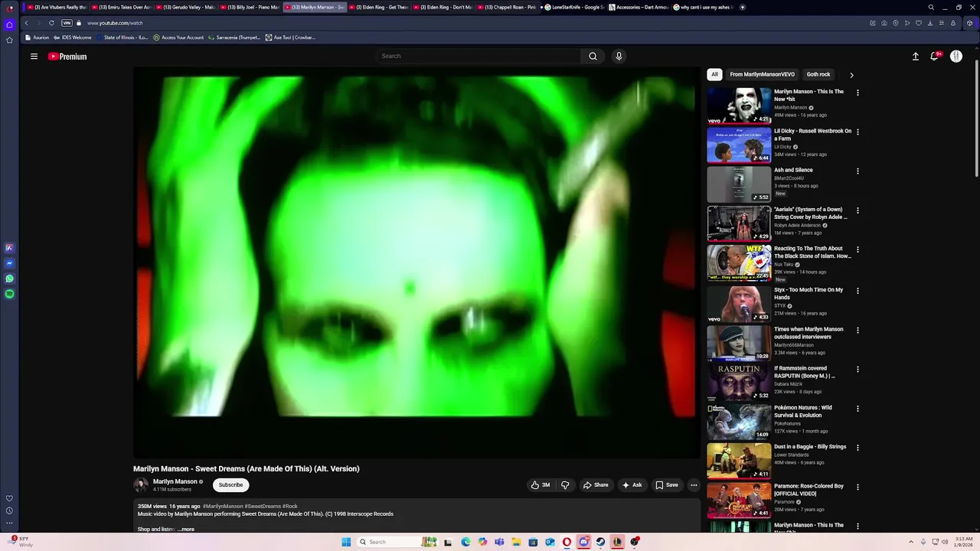Click the #MarilynManson hashtag link
The height and width of the screenshot is (551, 980).
223,506
